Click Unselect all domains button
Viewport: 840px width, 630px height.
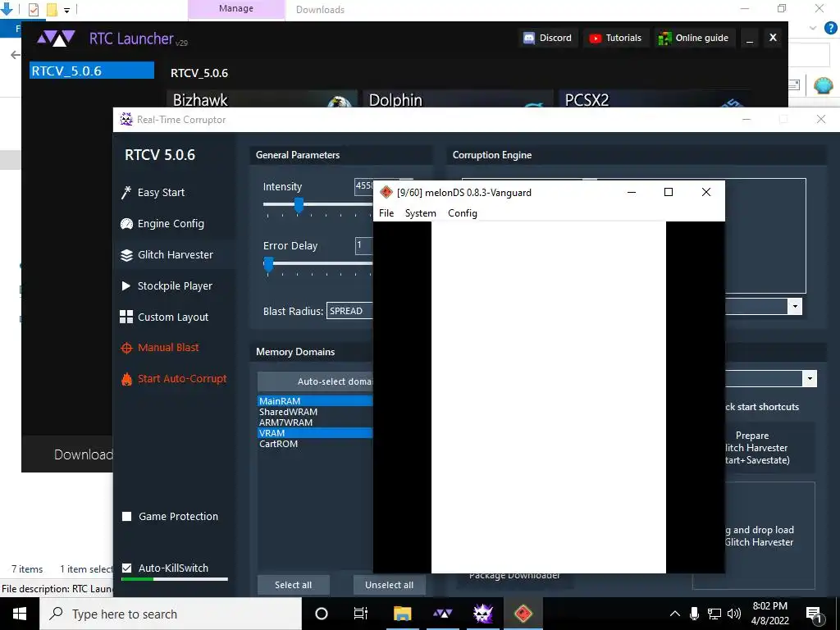tap(390, 585)
